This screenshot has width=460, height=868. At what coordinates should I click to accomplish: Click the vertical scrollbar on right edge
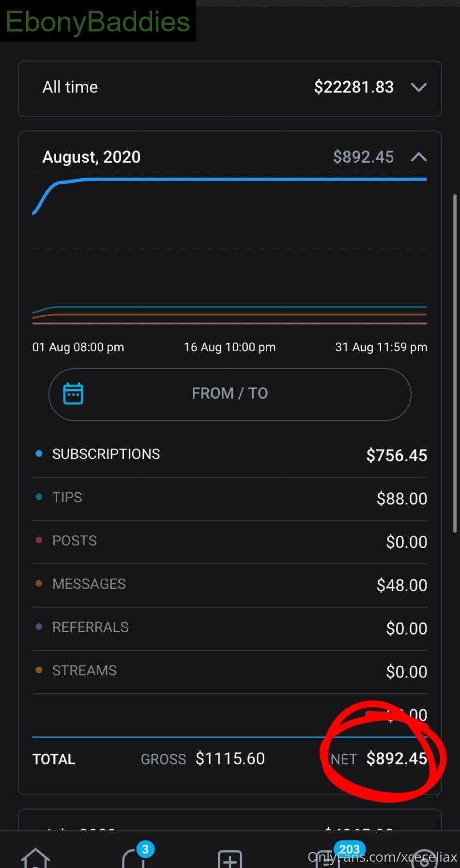(455, 363)
